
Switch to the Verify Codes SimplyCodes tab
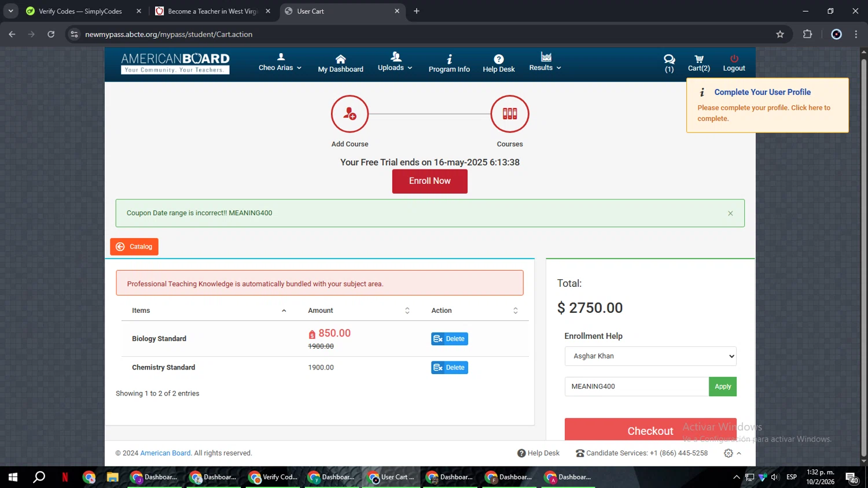coord(84,11)
